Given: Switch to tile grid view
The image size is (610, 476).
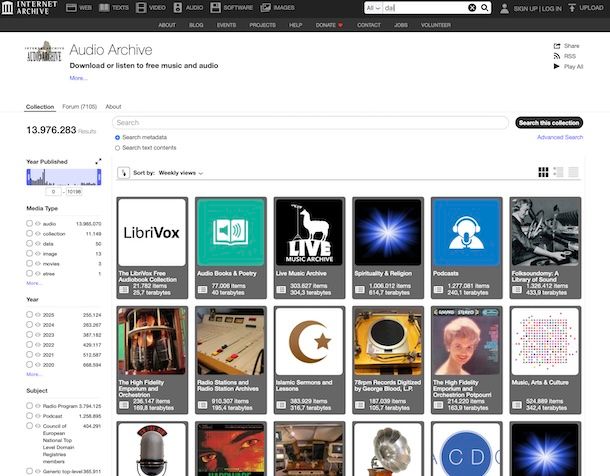Looking at the screenshot, I should [543, 172].
